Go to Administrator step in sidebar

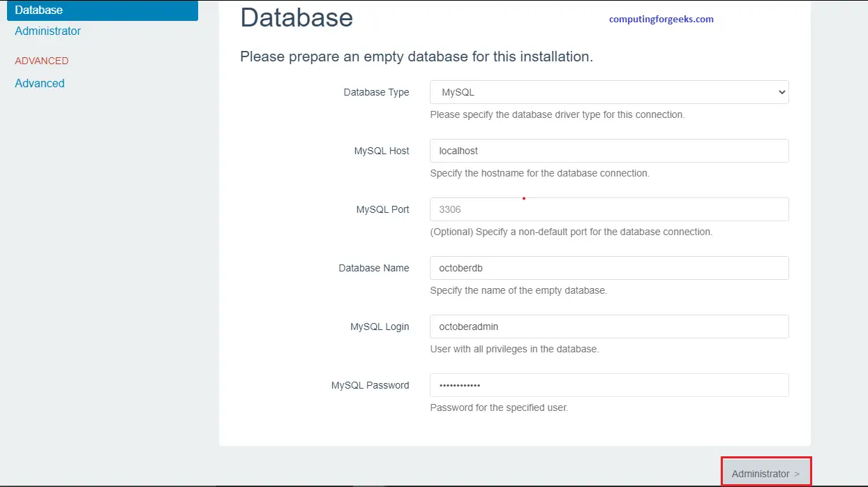tap(47, 31)
